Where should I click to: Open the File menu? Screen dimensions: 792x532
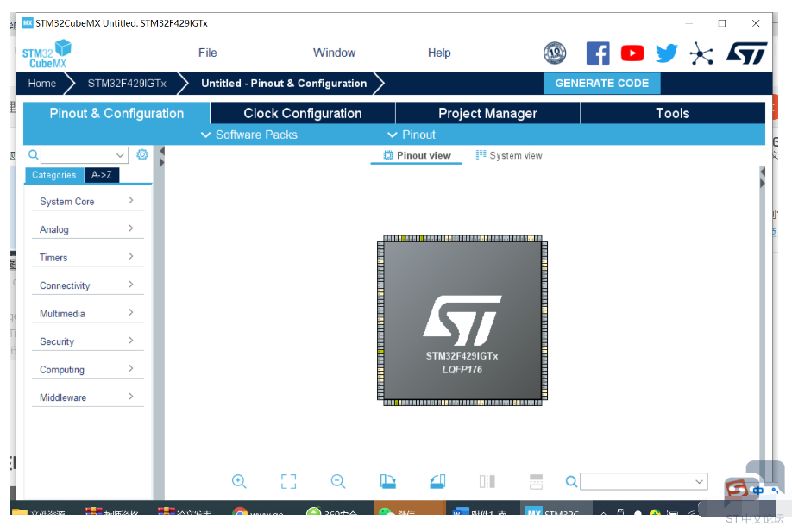207,53
